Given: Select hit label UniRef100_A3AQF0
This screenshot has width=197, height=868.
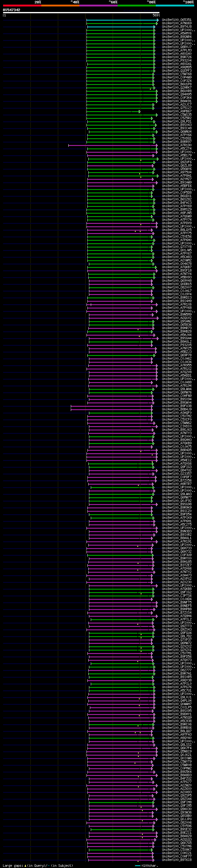Looking at the screenshot, I should point(177,413).
